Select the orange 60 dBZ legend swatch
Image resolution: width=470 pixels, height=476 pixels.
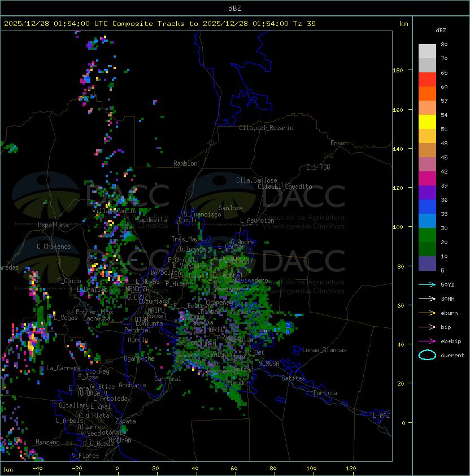(x=427, y=93)
